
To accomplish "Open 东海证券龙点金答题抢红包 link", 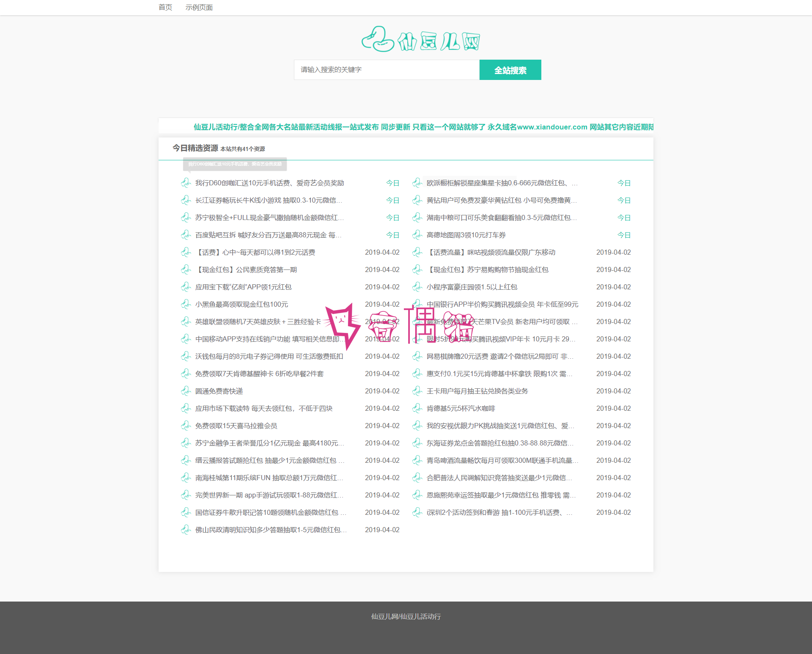I will click(x=500, y=443).
